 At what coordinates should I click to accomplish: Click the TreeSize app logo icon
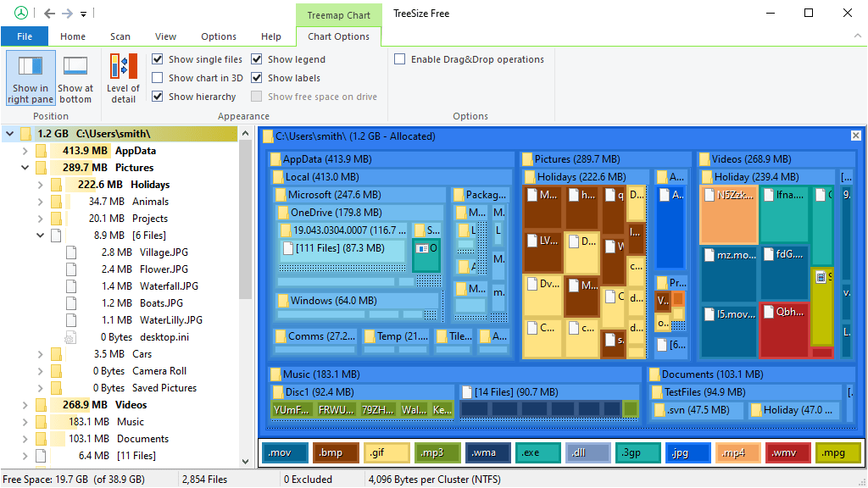pos(21,13)
